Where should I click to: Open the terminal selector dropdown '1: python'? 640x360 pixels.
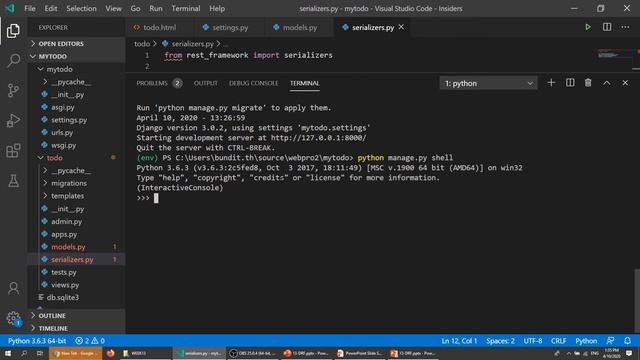click(489, 83)
